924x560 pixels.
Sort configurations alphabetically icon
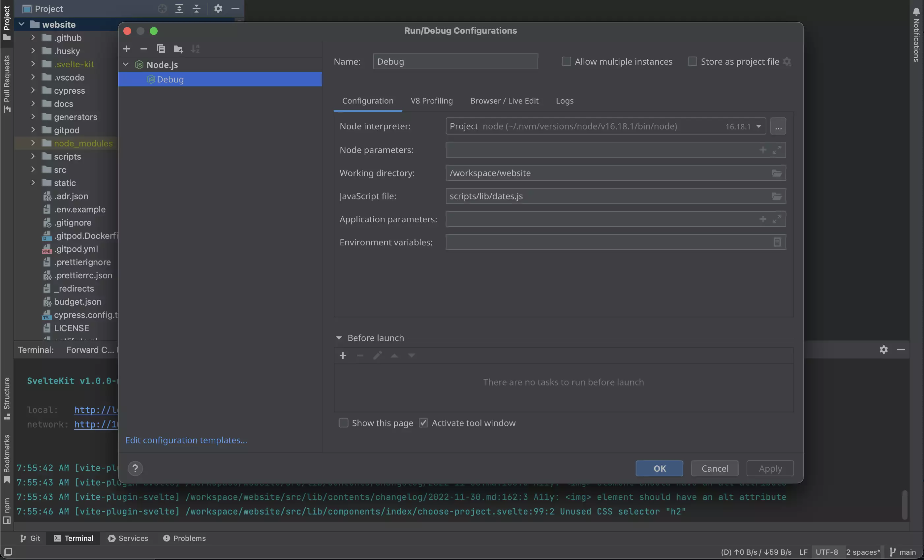click(x=195, y=49)
